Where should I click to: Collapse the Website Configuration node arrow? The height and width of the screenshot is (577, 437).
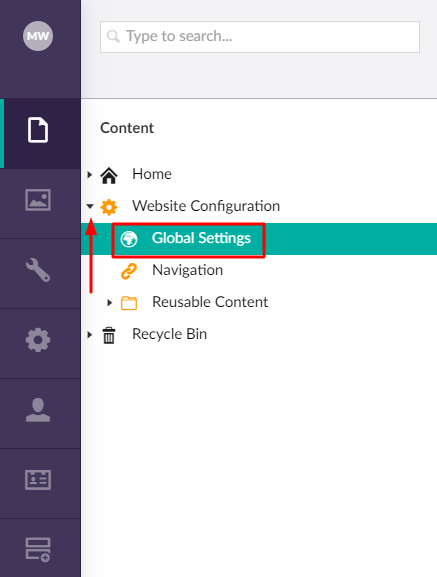[90, 206]
